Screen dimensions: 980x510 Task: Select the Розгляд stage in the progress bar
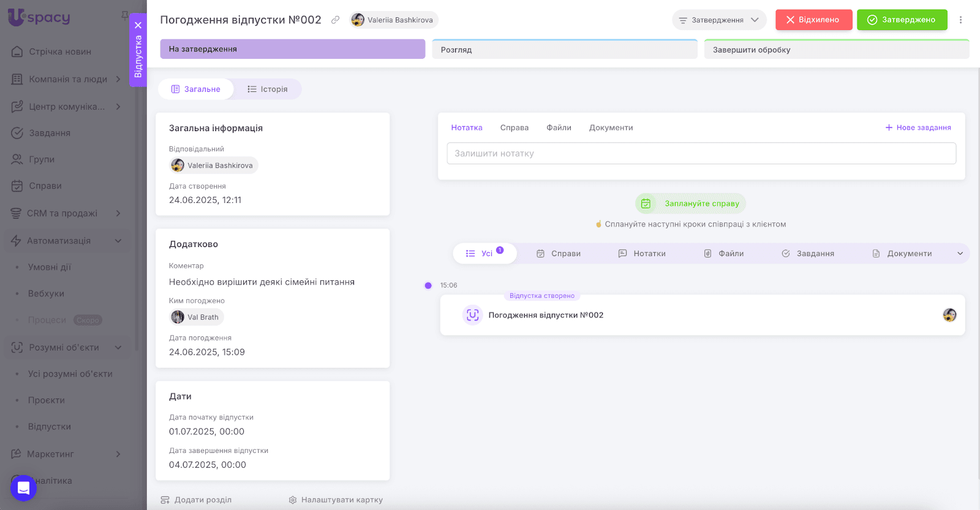point(564,50)
